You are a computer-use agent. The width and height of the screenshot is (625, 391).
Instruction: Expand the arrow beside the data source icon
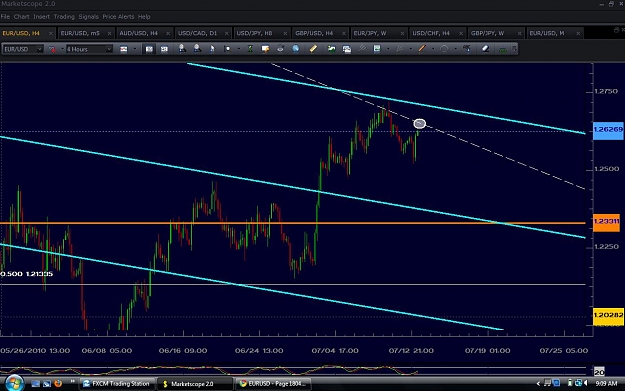point(62,49)
